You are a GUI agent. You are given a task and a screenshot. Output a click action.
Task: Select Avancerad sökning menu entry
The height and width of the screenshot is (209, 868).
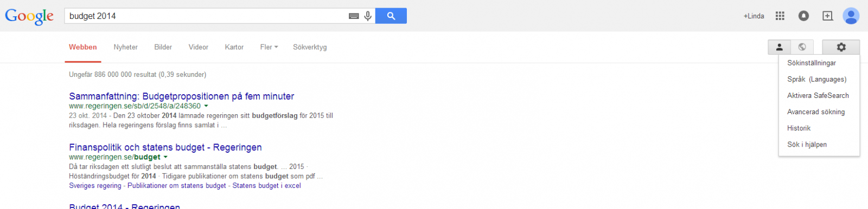click(816, 112)
